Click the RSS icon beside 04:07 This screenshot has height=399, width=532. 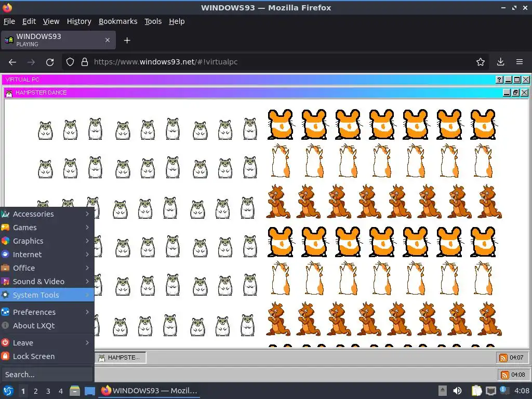503,357
